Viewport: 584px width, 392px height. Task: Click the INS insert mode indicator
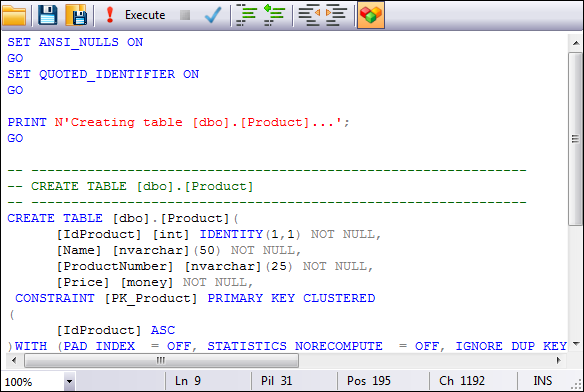point(542,381)
